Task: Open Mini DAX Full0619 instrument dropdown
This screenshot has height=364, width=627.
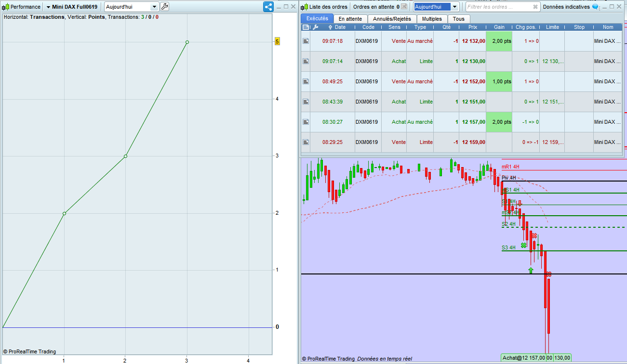Action: [x=72, y=7]
